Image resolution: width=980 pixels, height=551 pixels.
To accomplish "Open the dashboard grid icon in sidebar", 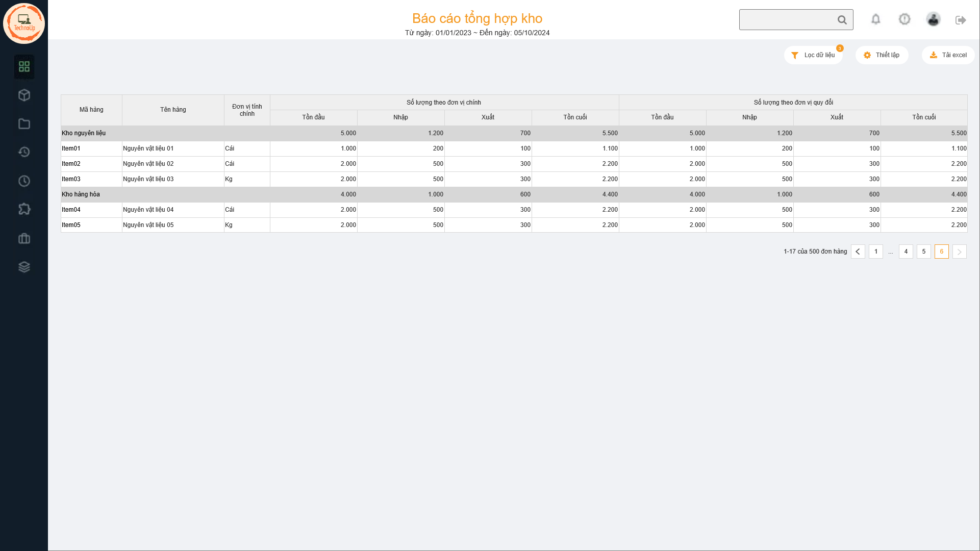I will tap(24, 66).
